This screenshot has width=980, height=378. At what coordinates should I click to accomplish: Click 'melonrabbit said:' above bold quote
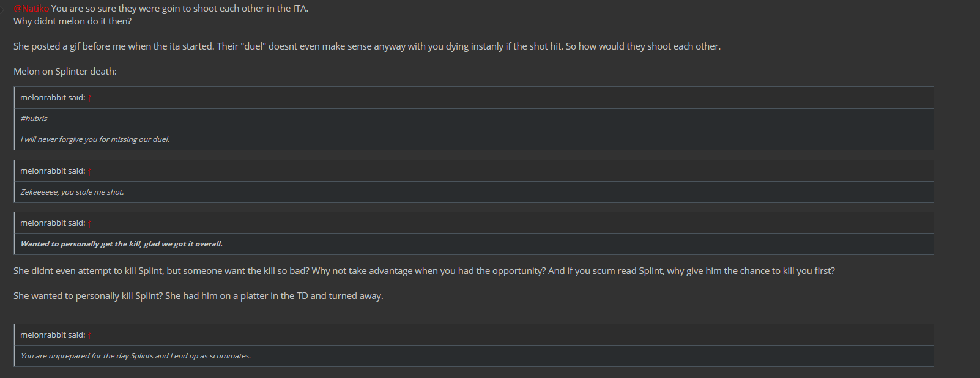coord(53,223)
